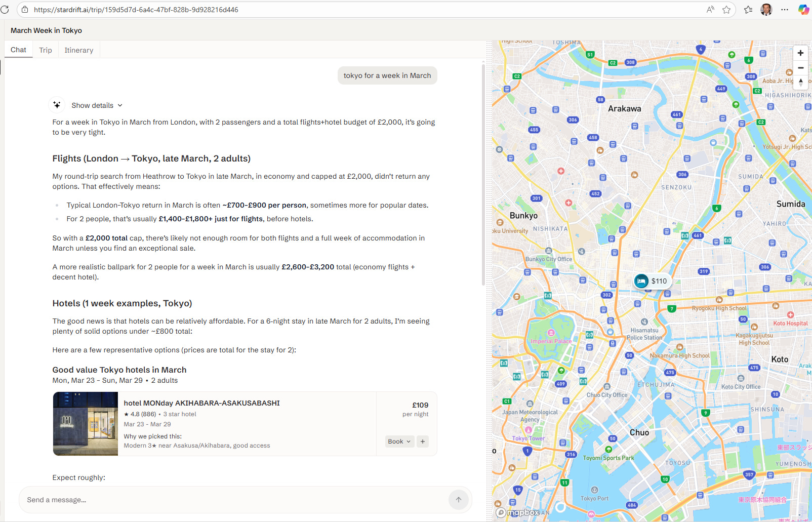812x522 pixels.
Task: Open hotel MONday AKIHABARA-ASAKUSABASHI title link
Action: tap(201, 403)
